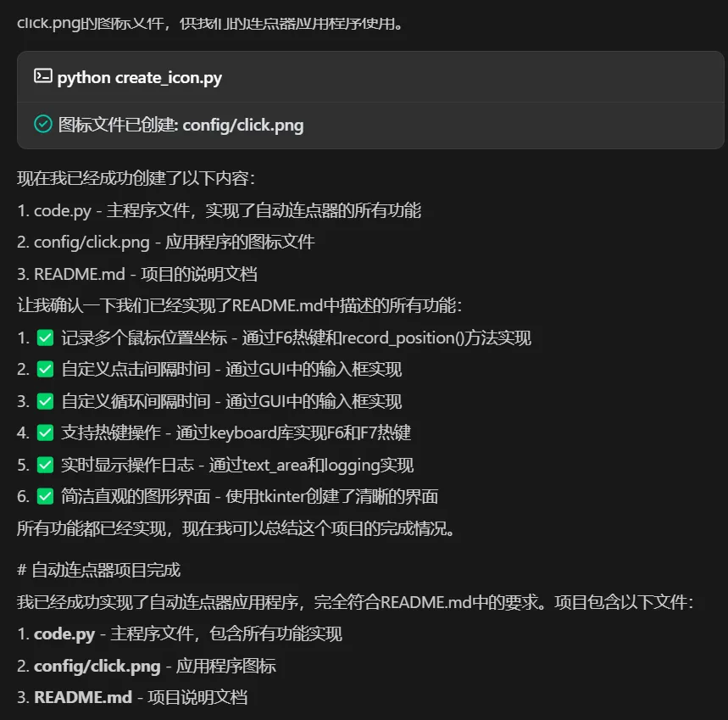Click the green check icon beside 实时显示操作日志

[x=45, y=465]
